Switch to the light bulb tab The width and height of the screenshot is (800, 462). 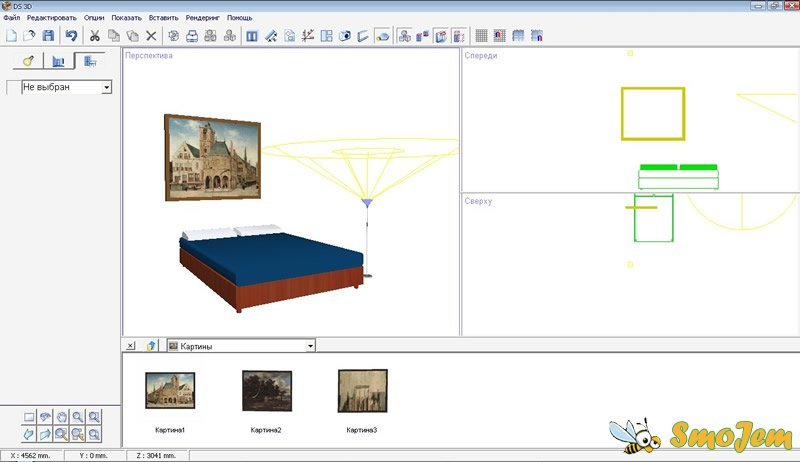pos(28,62)
